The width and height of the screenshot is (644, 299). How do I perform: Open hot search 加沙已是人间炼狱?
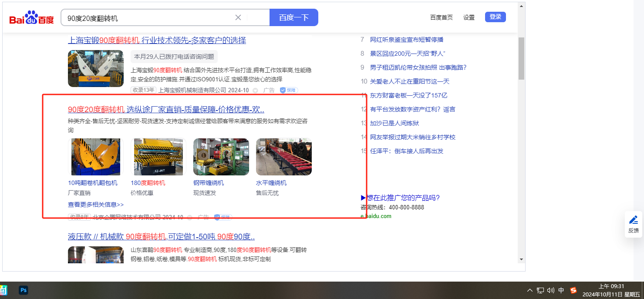click(394, 123)
